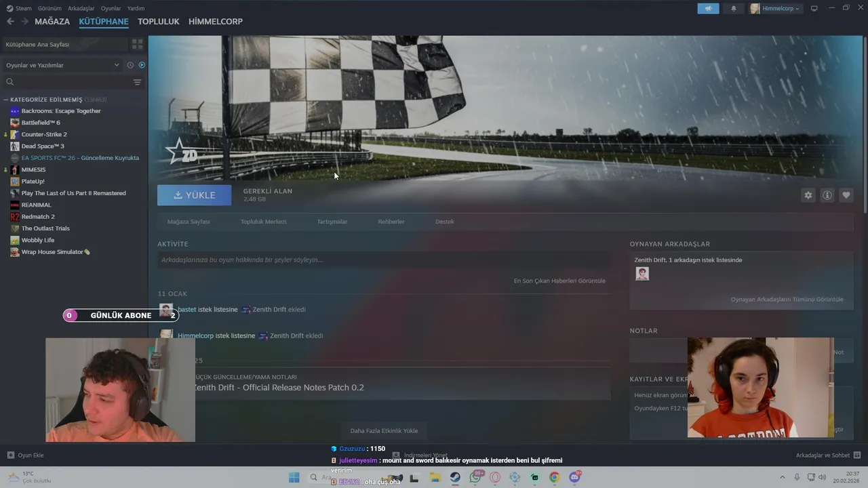This screenshot has width=868, height=488.
Task: Show hidden system tray icons
Action: (x=782, y=478)
